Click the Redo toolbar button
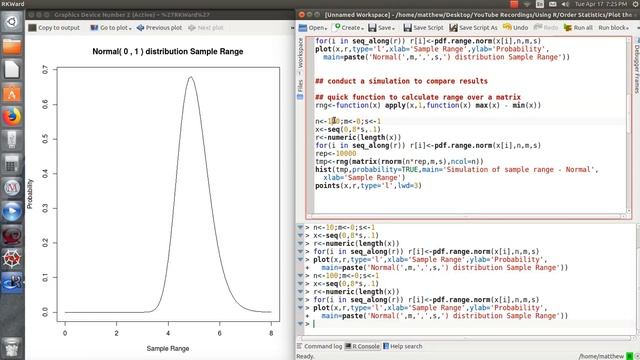640x360 pixels. tap(546, 28)
